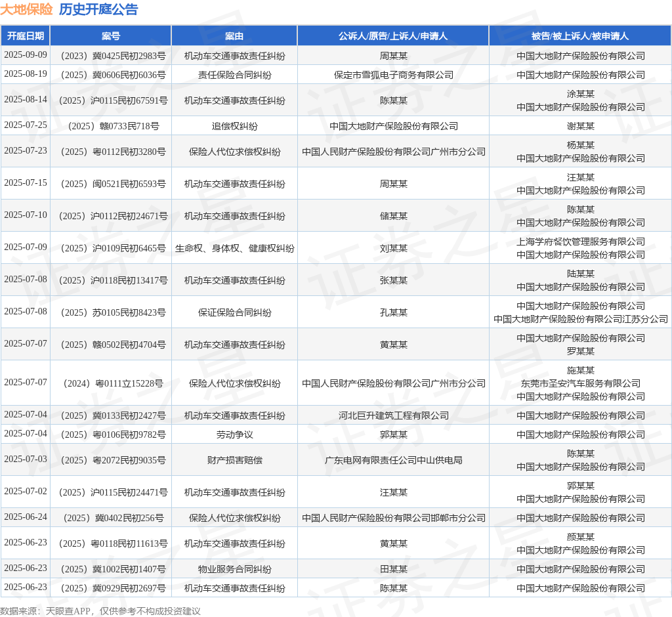Click the date 2025-09-09

pos(26,55)
